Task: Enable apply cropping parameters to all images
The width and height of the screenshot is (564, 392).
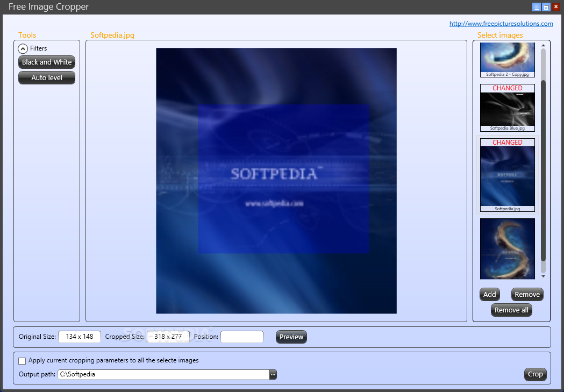Action: pos(22,361)
